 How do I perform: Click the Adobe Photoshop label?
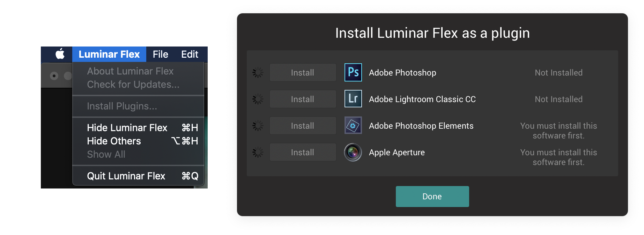402,73
